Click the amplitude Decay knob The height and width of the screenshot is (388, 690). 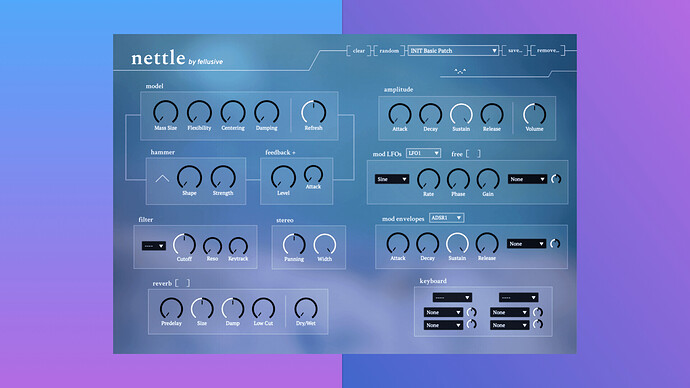[x=430, y=114]
